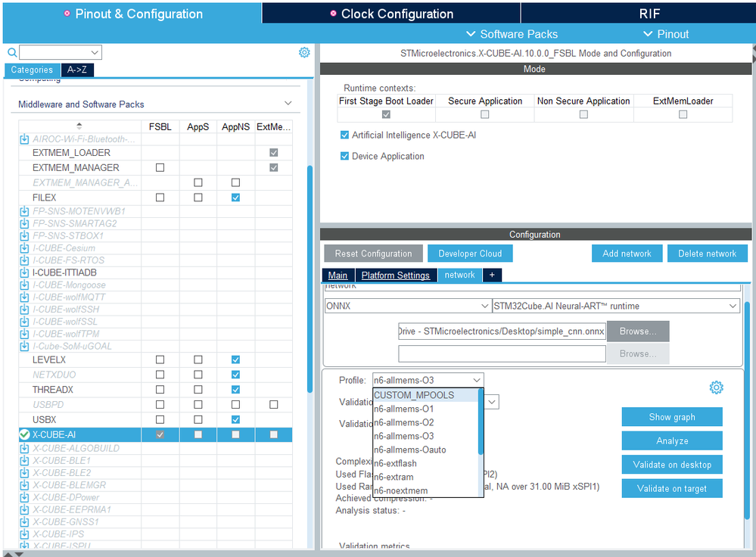The height and width of the screenshot is (557, 756).
Task: Click download icon beside I-Cube-SoM-uGOAL
Action: (24, 347)
